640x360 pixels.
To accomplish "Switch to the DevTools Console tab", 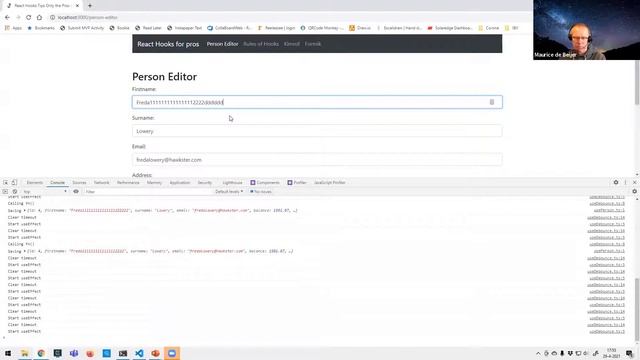I will 58,183.
